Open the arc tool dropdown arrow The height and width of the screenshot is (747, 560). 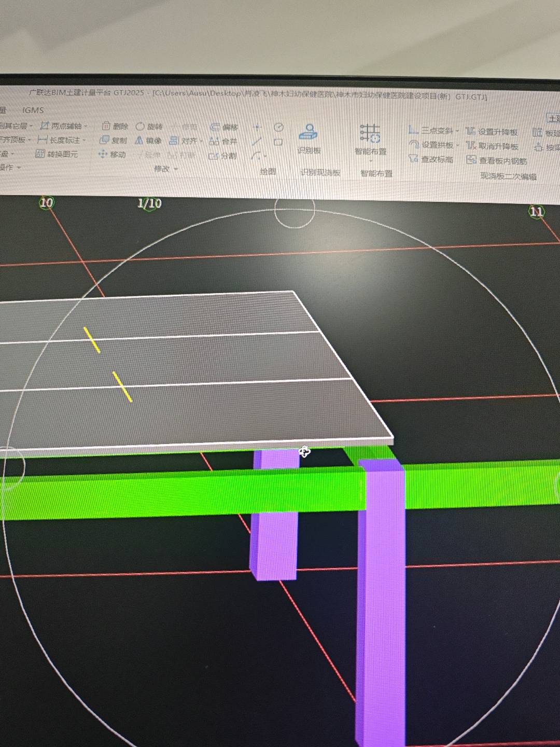(265, 156)
